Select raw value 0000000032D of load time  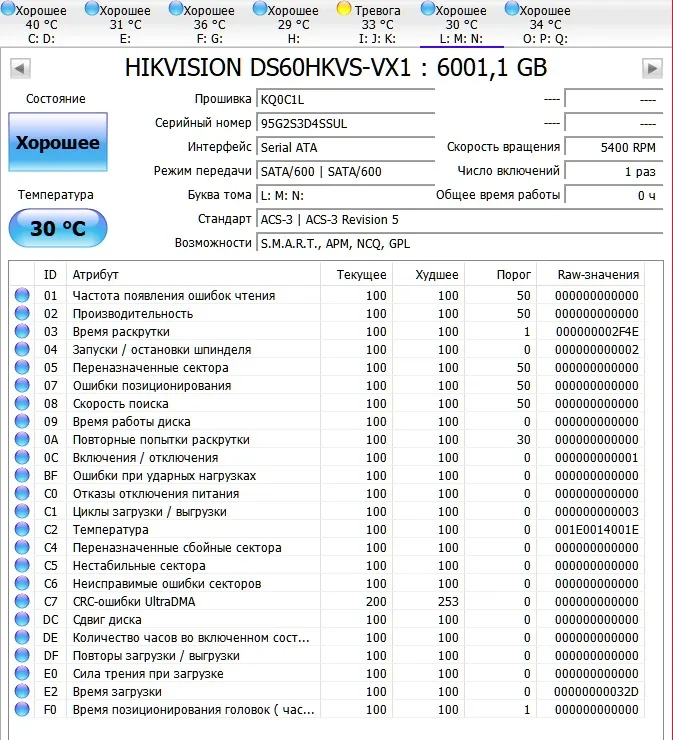[596, 692]
